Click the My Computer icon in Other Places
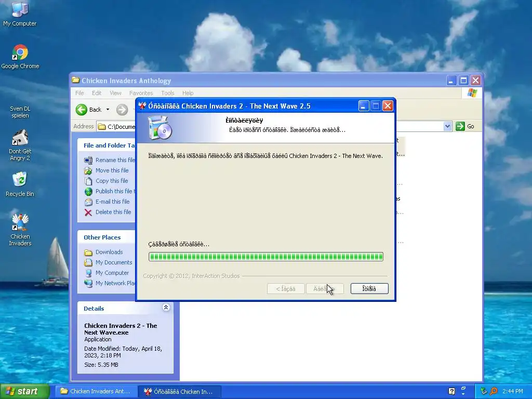 tap(88, 273)
